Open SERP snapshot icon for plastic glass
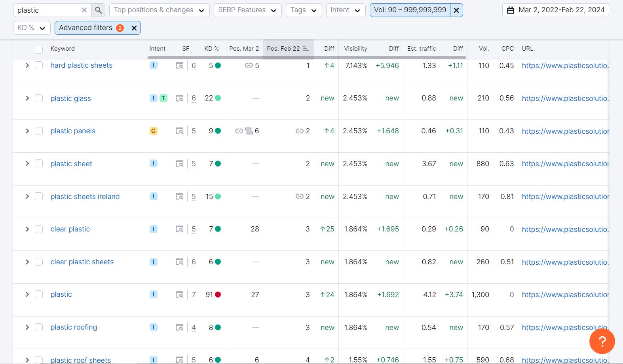Screen dimensions: 623x364 coord(179,99)
